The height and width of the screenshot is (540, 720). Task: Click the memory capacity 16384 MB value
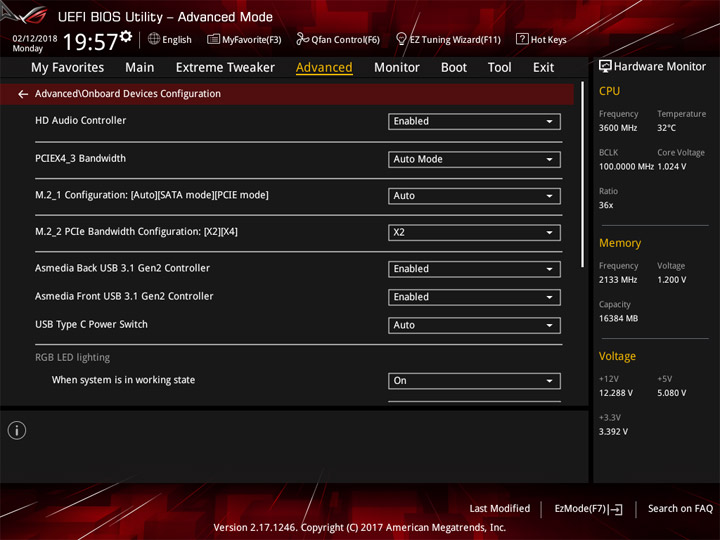pos(618,319)
